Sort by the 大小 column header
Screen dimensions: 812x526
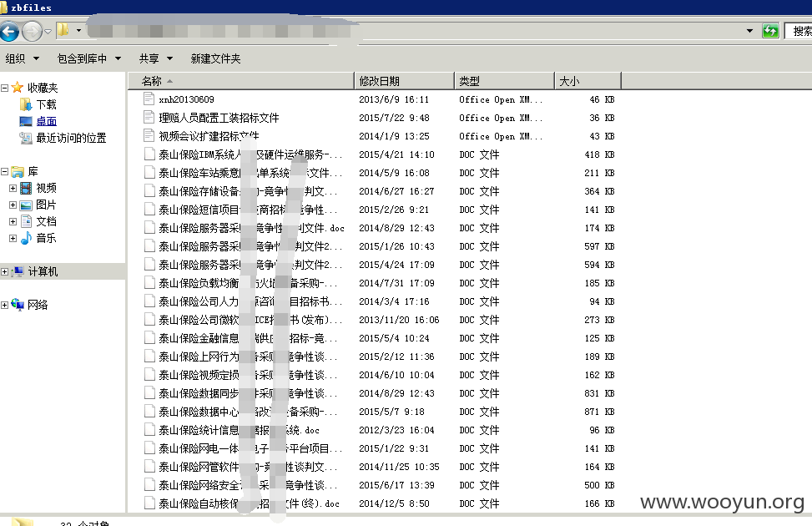tap(588, 81)
